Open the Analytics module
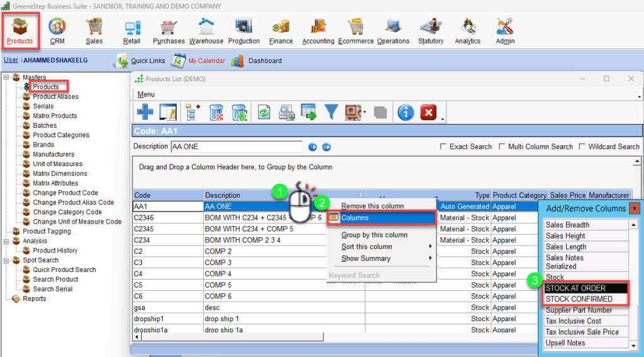The height and width of the screenshot is (357, 644). point(467,31)
